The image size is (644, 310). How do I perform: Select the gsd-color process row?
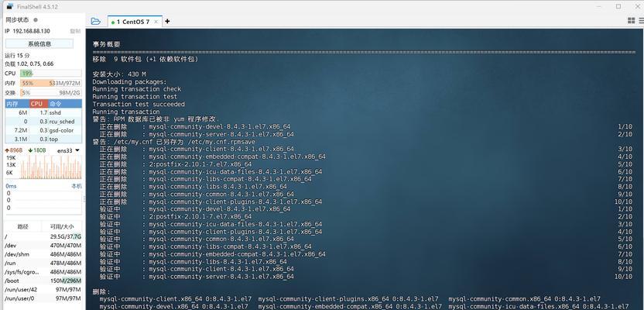pyautogui.click(x=43, y=130)
